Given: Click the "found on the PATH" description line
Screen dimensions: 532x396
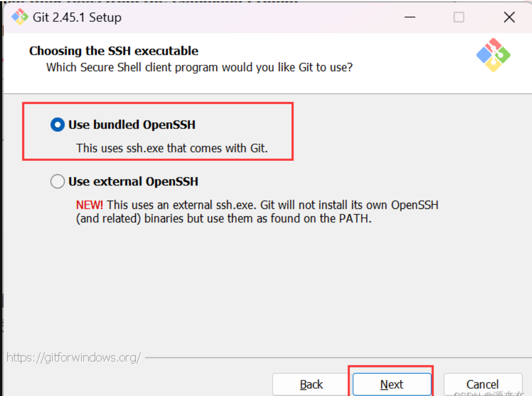Looking at the screenshot, I should [x=224, y=218].
